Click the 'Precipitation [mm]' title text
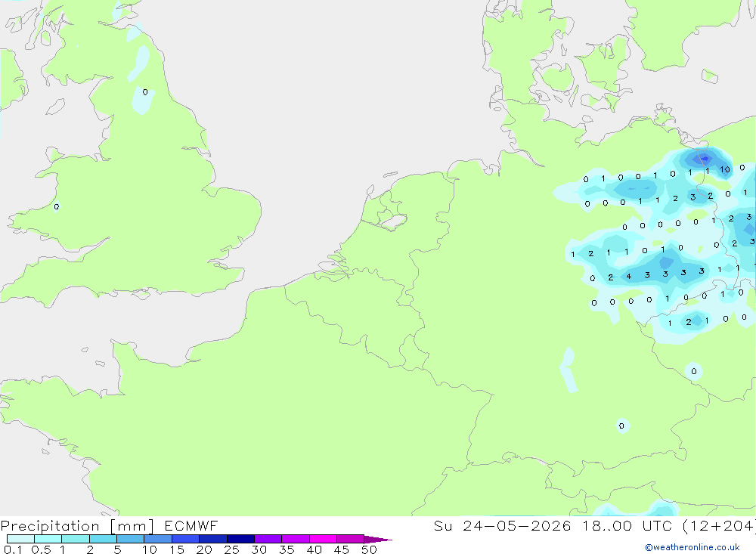 [x=77, y=526]
